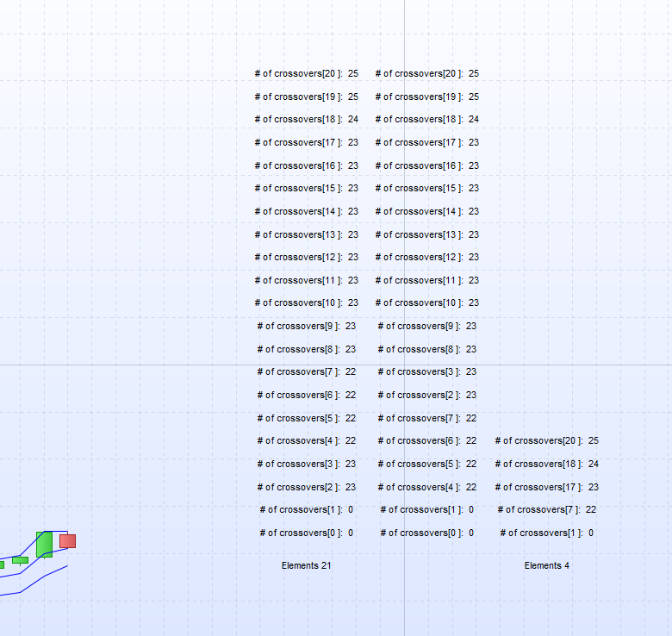Select crossovers[17]: 23 above Elements 4
Screen dimensions: 672x636
click(x=547, y=487)
